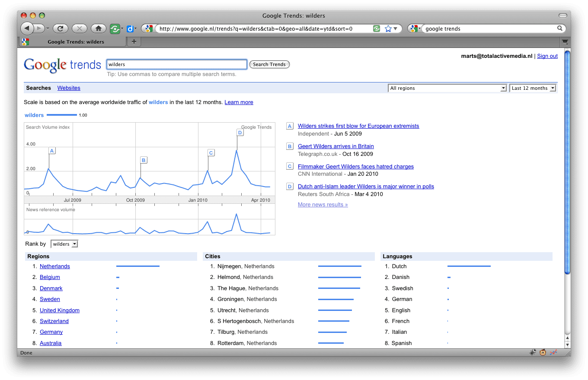Screen dimensions: 588x380
Task: Click the United Kingdom region link
Action: click(x=60, y=310)
